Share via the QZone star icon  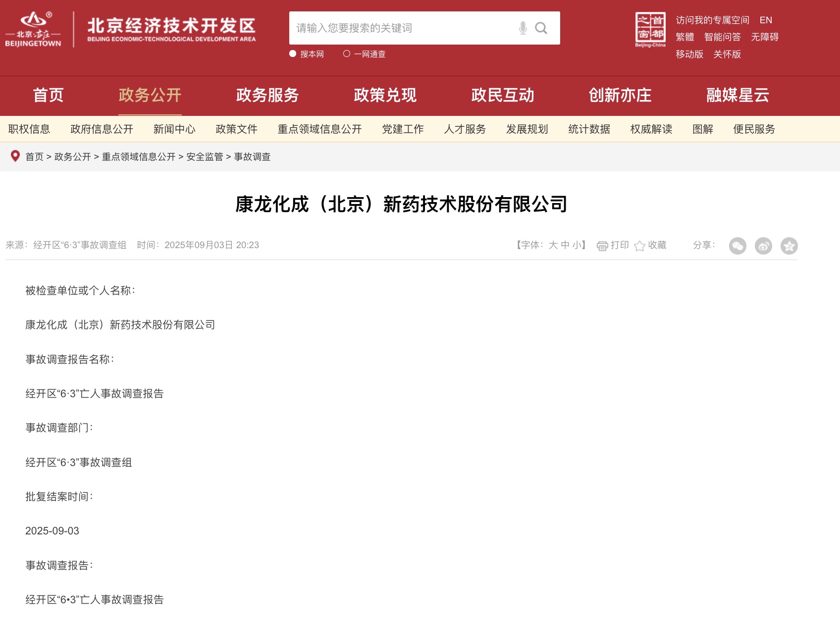pos(789,246)
